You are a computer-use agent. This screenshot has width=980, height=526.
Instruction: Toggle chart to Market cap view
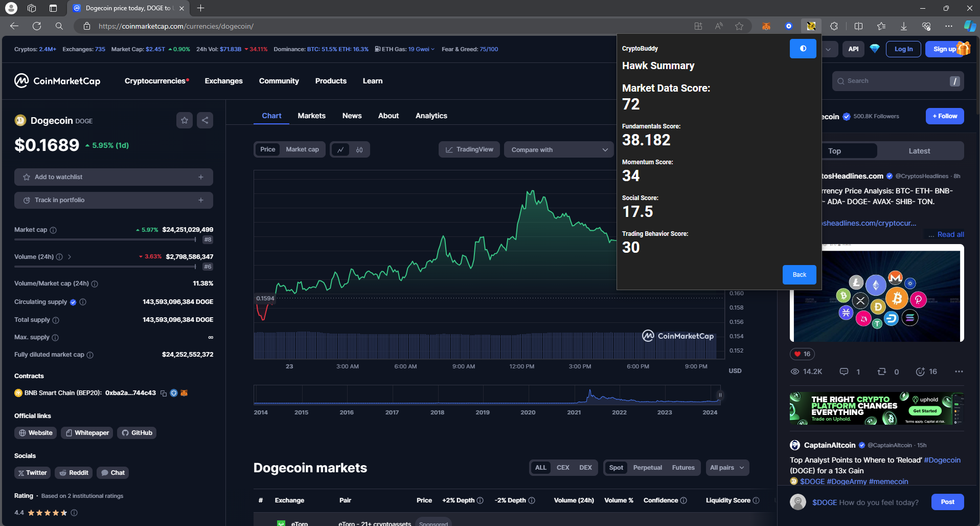302,149
